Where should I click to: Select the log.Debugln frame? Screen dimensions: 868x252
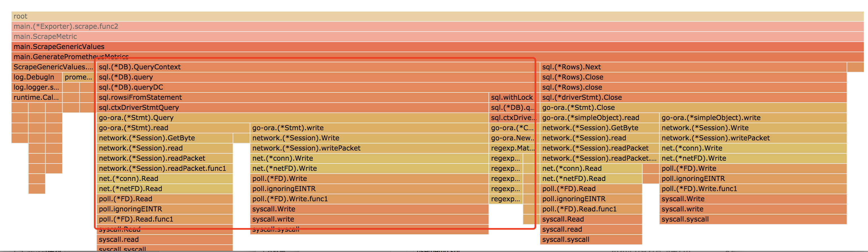36,77
